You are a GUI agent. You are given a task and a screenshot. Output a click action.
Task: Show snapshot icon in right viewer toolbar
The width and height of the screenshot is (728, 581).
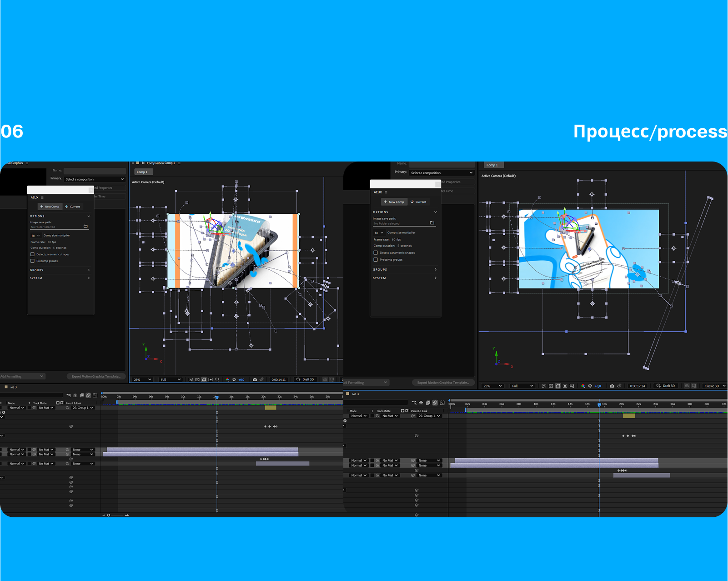(619, 386)
